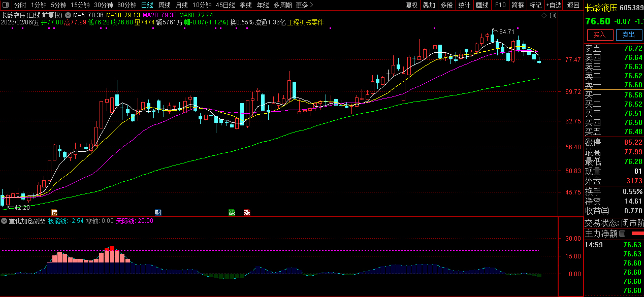Click the 卖五 76.72 order row
Image resolution: width=644 pixels, height=297 pixels.
pos(614,48)
